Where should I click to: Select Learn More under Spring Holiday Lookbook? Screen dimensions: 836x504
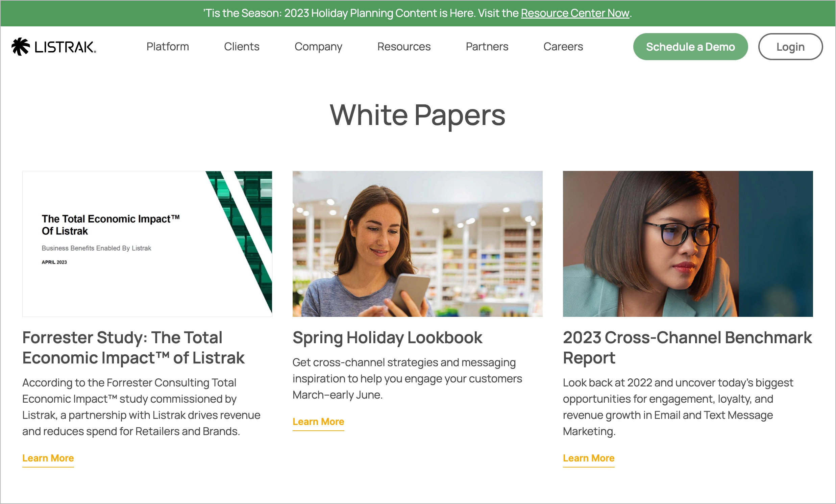point(318,422)
